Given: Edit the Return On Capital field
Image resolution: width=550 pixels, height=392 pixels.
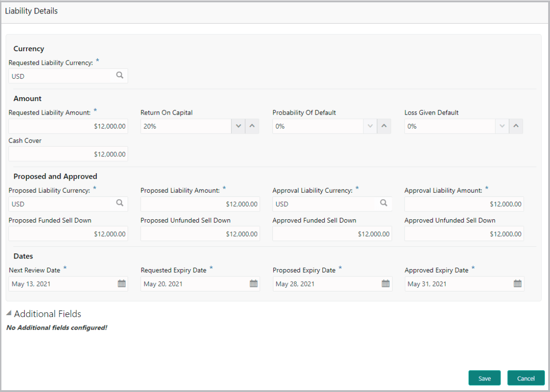Looking at the screenshot, I should [x=186, y=126].
